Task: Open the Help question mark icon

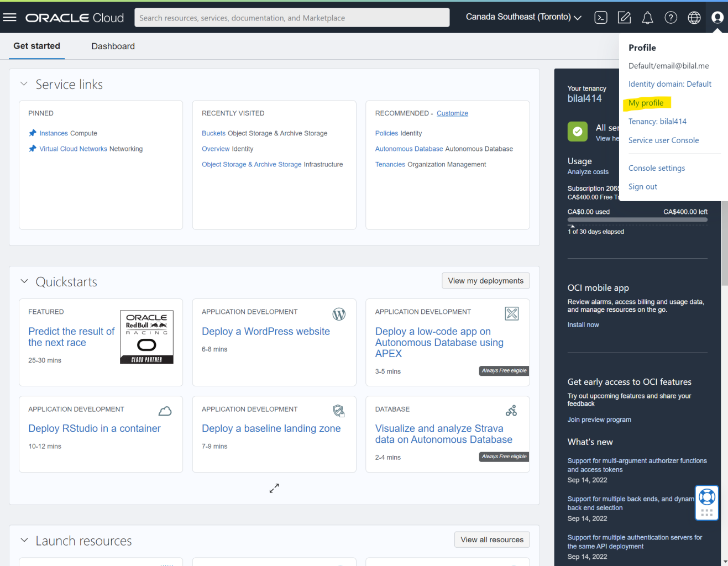Action: click(x=671, y=18)
